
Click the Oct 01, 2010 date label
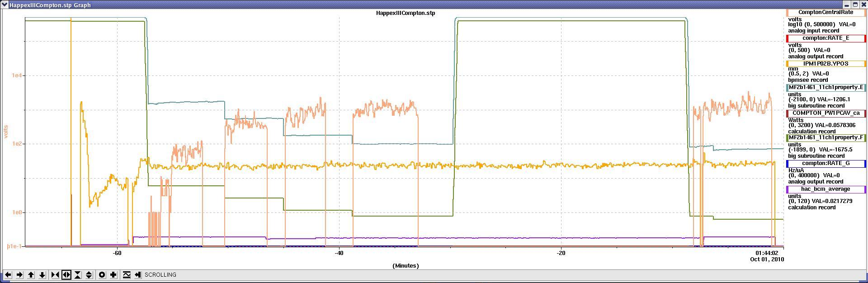(767, 259)
